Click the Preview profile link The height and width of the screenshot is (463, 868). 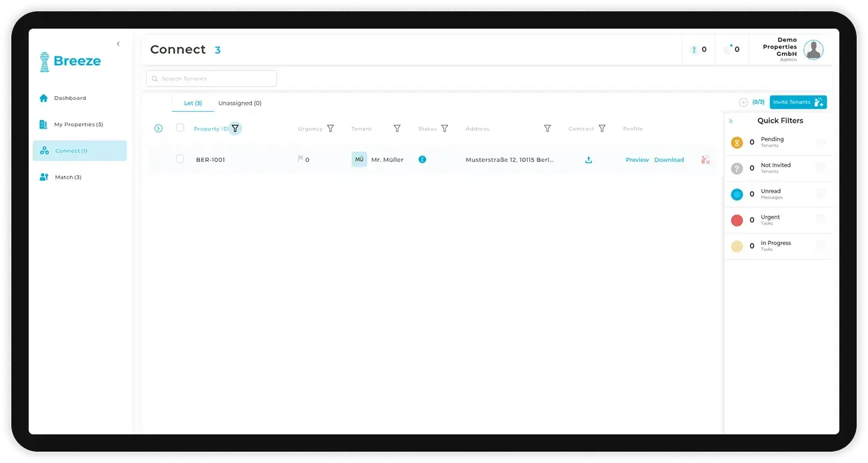pyautogui.click(x=637, y=160)
